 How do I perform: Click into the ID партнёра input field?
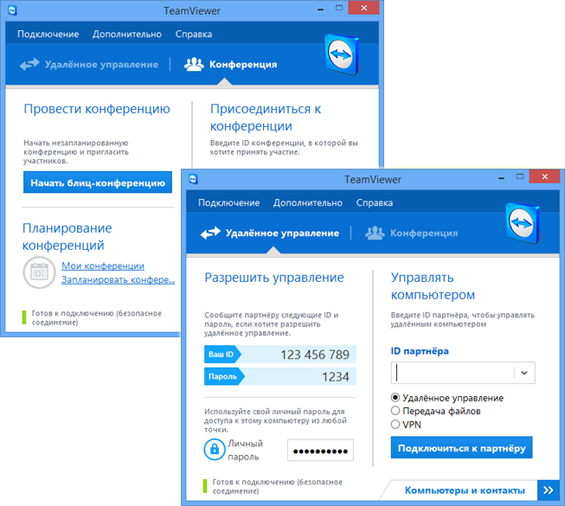453,373
